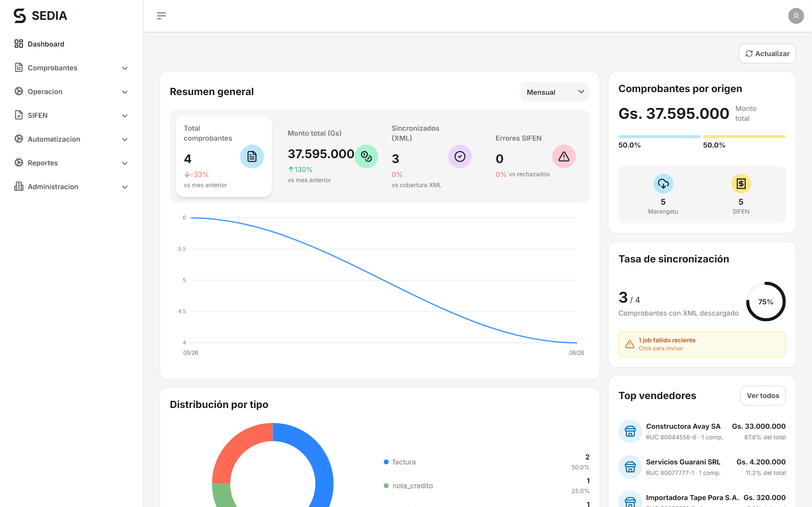
Task: Click the store icon for Servicios Guarani SRL
Action: click(x=630, y=467)
